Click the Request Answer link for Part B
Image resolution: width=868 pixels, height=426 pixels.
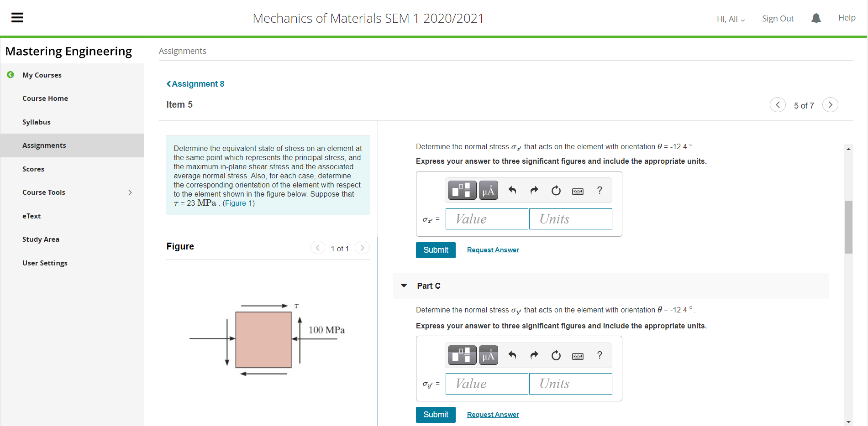tap(493, 249)
